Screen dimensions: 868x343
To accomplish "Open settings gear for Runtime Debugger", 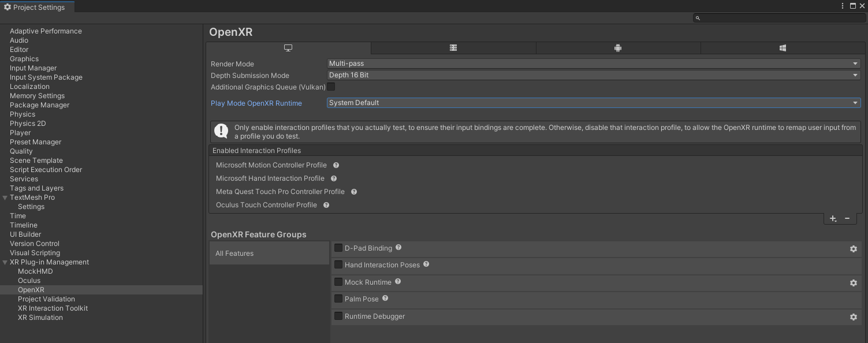I will click(854, 317).
